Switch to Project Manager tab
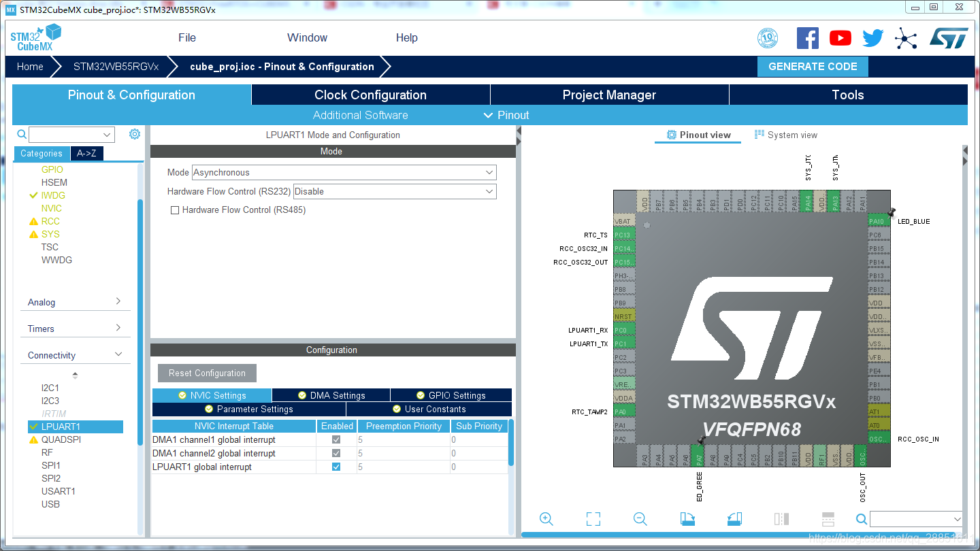 tap(609, 95)
